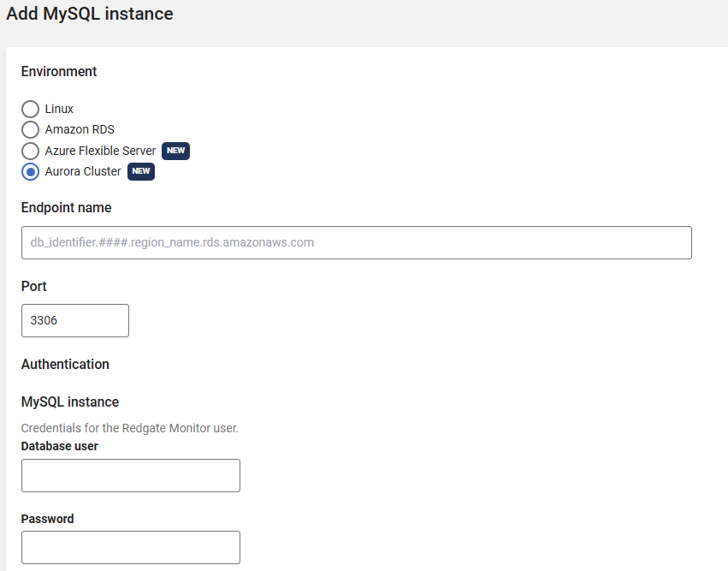This screenshot has height=571, width=728.
Task: Focus the Endpoint name text field
Action: coord(356,242)
